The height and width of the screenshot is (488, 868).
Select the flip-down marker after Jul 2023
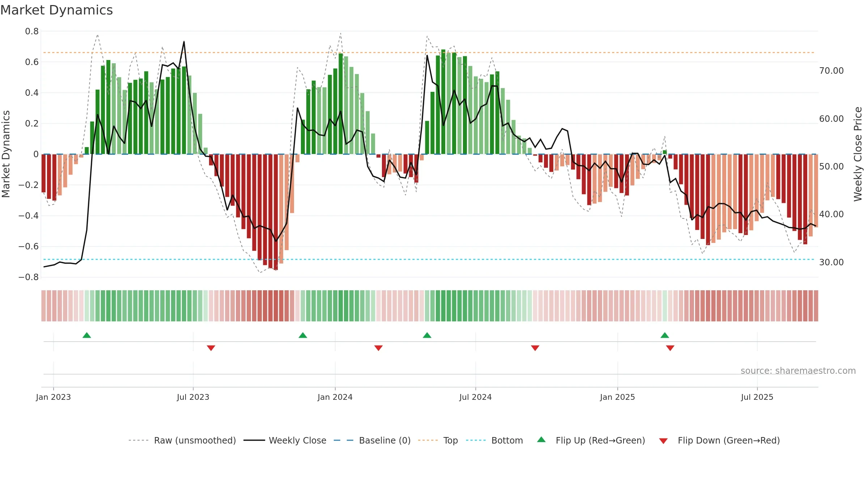pos(211,348)
